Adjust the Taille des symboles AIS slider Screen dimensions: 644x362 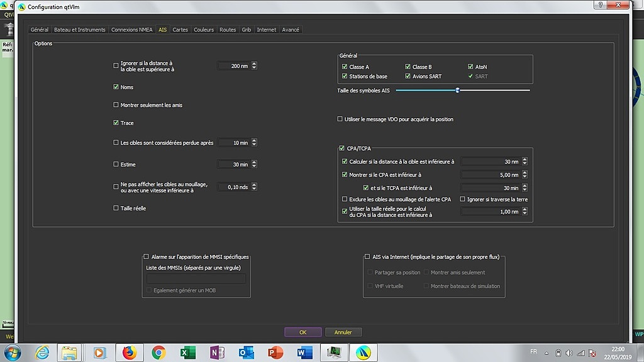click(x=457, y=90)
